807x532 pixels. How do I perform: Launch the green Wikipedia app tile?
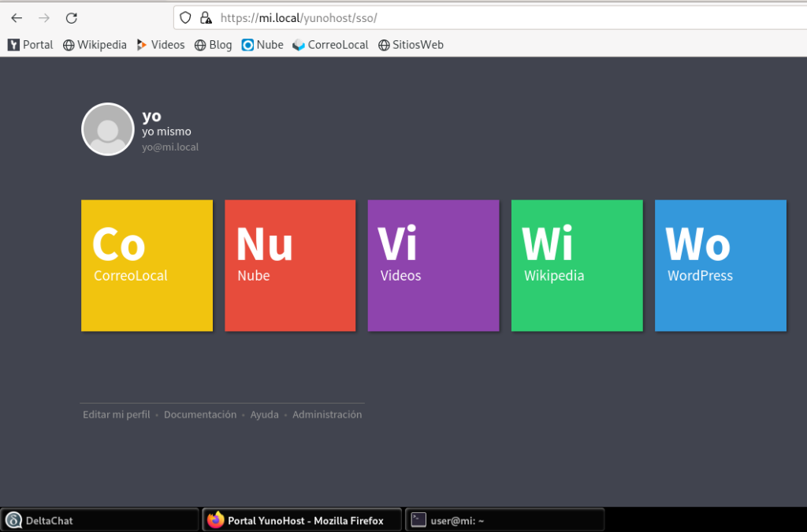(577, 266)
